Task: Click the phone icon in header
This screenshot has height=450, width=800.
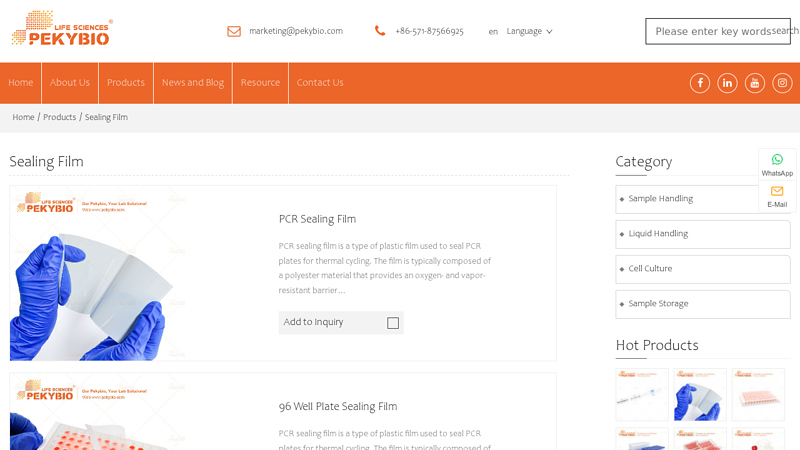Action: (380, 31)
